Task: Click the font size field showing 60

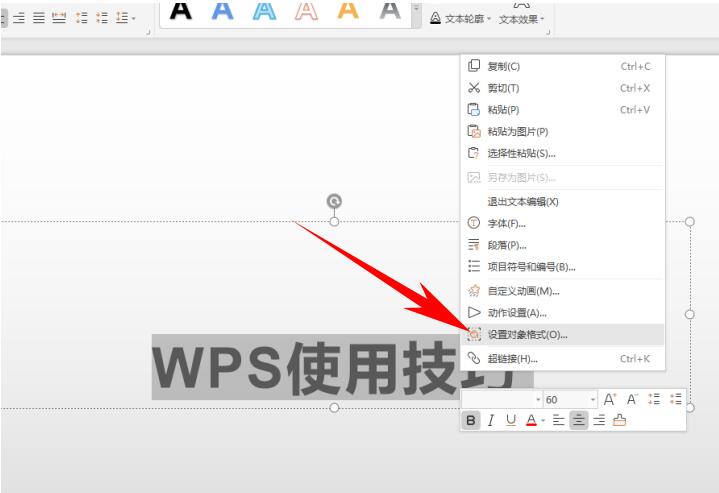Action: pyautogui.click(x=566, y=399)
